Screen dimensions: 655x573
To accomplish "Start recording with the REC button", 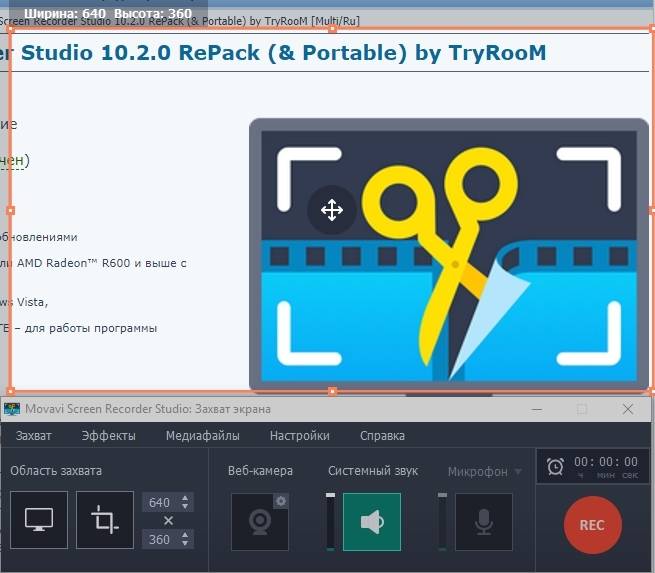I will pyautogui.click(x=592, y=525).
